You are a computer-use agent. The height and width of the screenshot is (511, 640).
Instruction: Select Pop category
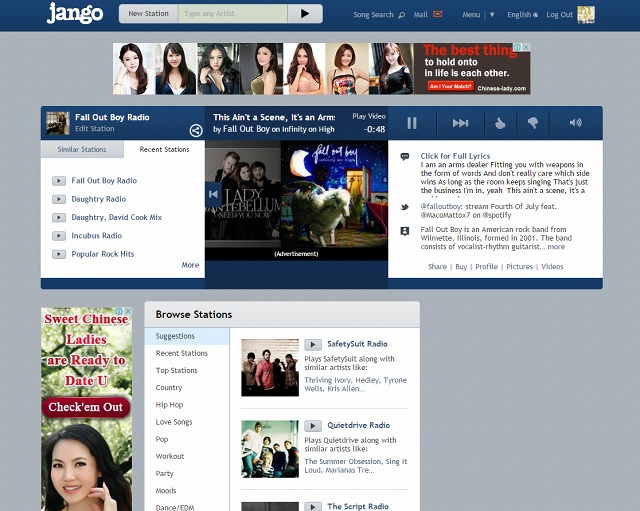pyautogui.click(x=162, y=439)
